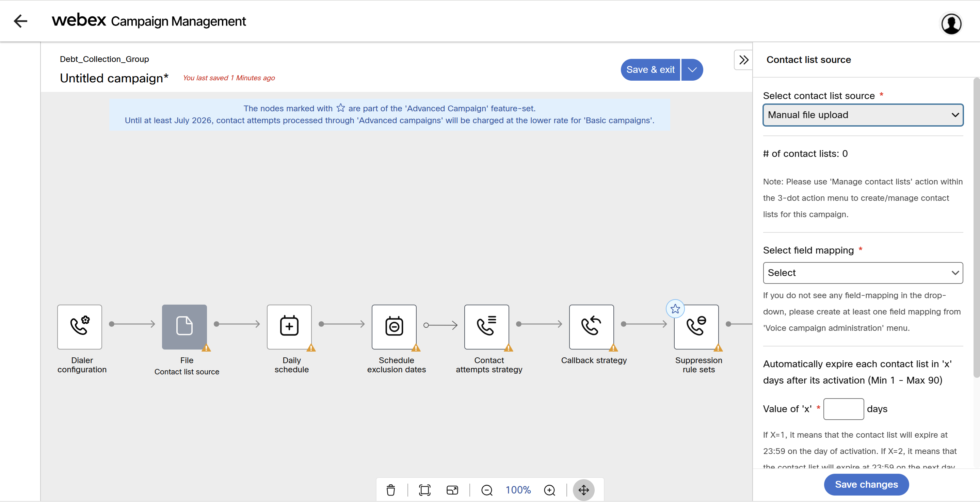
Task: Select the File contact list source node
Action: point(184,327)
